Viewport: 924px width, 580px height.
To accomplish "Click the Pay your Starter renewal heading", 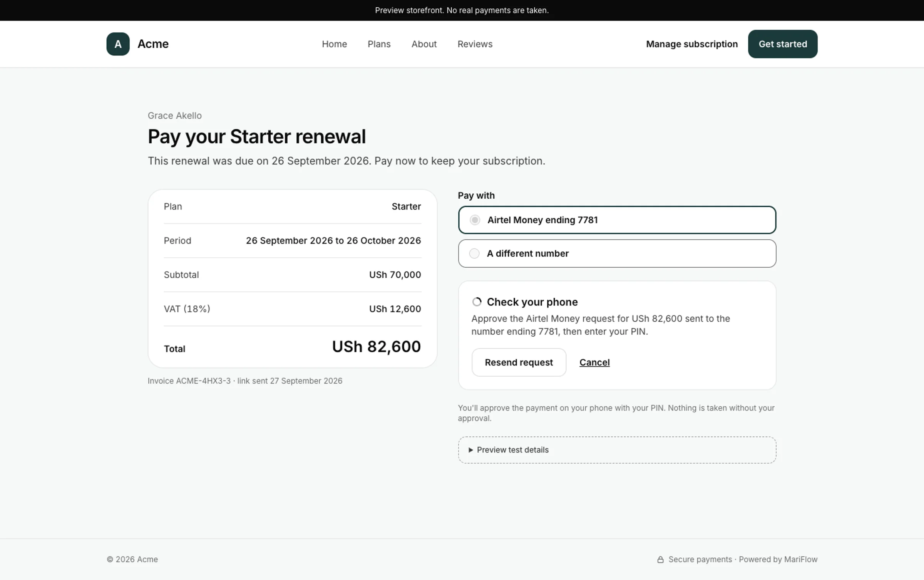I will (x=257, y=137).
